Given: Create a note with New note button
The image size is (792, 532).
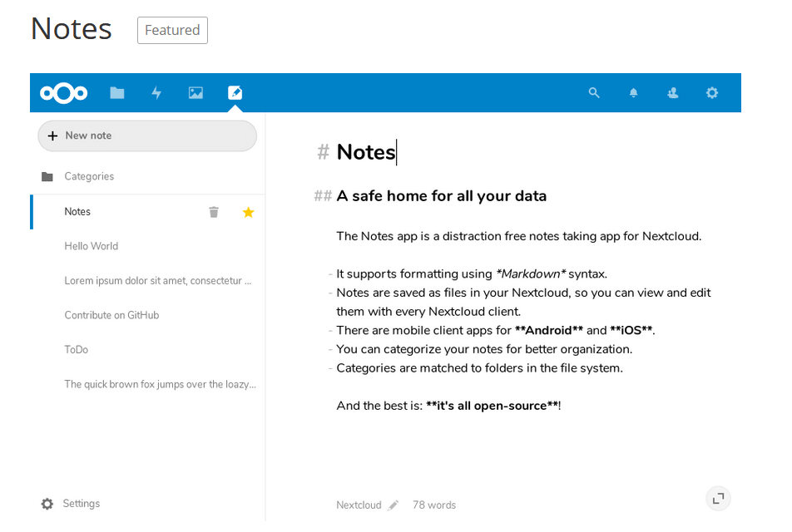Looking at the screenshot, I should tap(147, 135).
